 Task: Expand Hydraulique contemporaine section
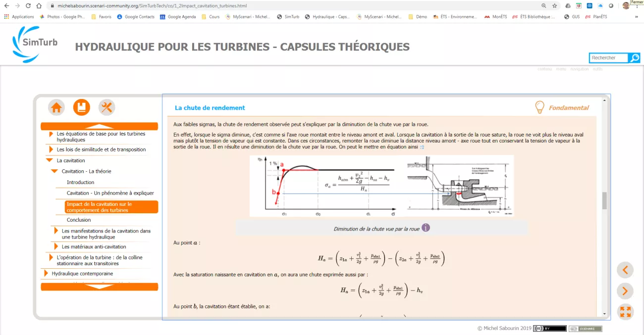coord(46,273)
